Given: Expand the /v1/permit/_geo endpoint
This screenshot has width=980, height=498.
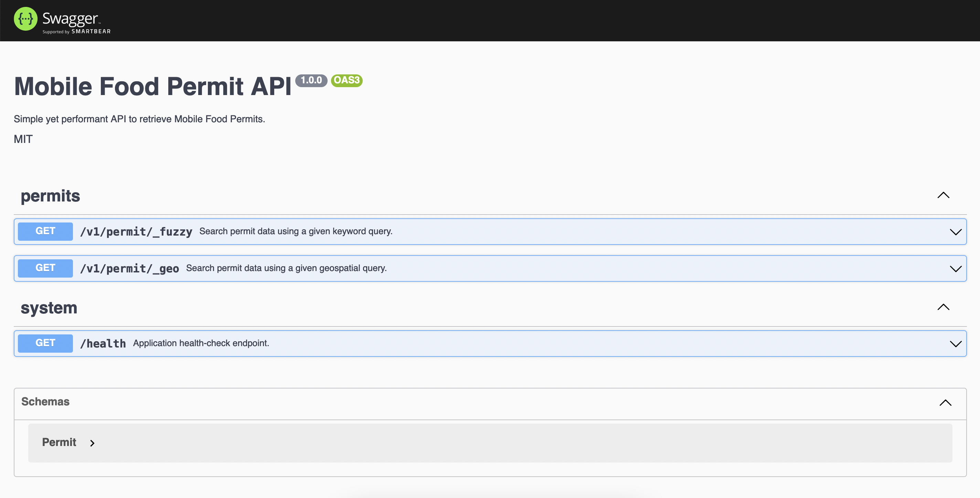Looking at the screenshot, I should click(956, 268).
